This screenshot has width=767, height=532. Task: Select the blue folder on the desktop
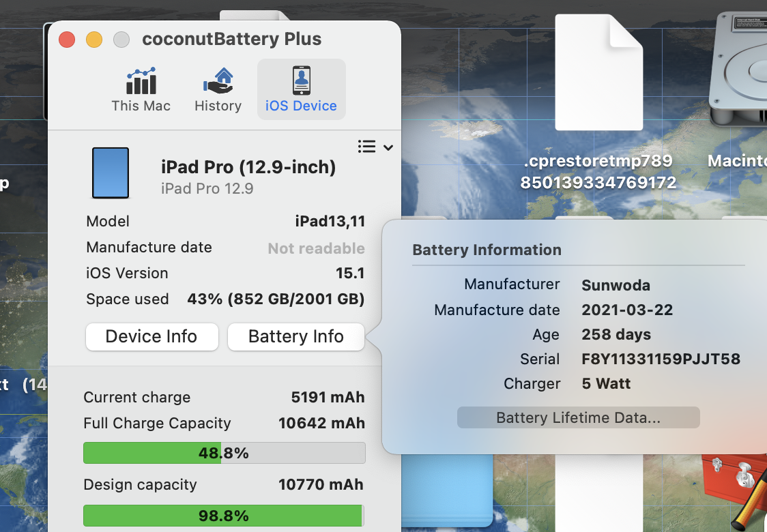(x=446, y=489)
